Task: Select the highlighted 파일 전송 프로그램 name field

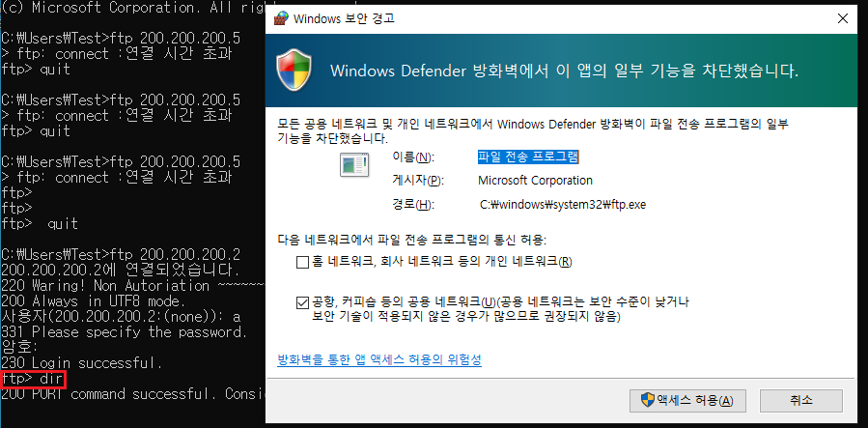Action: tap(528, 157)
